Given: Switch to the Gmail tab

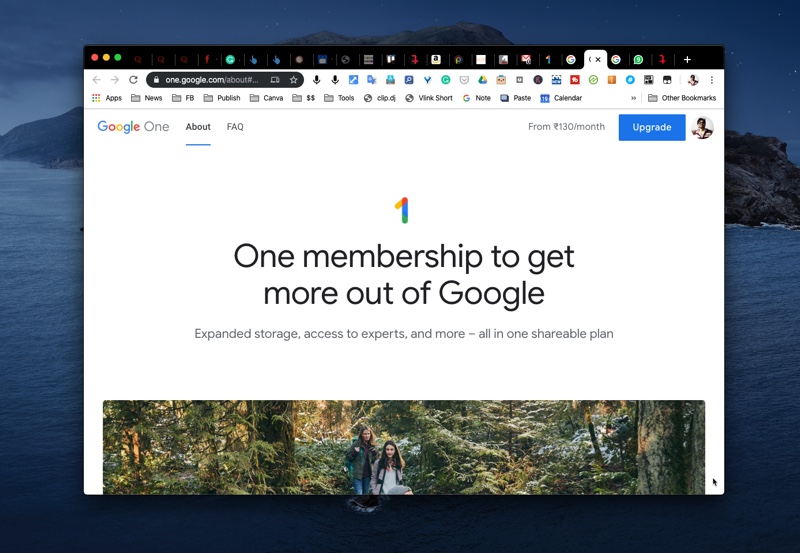Looking at the screenshot, I should click(x=526, y=60).
